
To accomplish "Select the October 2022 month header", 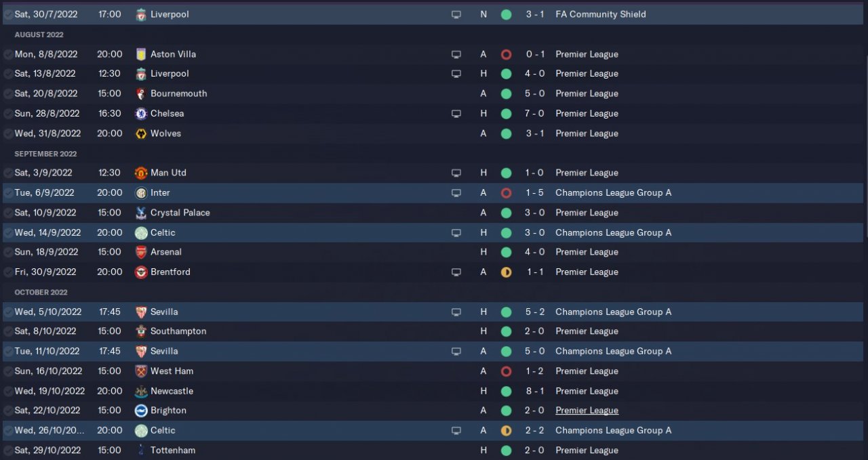I will pyautogui.click(x=41, y=293).
